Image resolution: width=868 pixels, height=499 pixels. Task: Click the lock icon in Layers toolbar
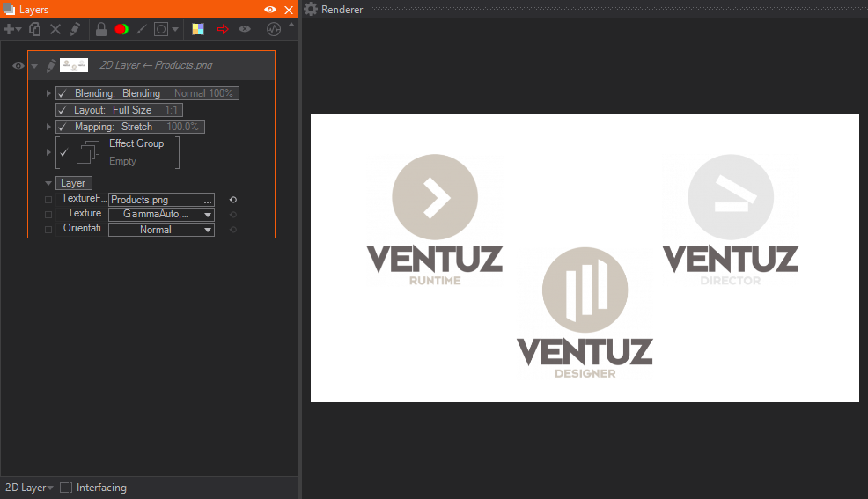(101, 29)
